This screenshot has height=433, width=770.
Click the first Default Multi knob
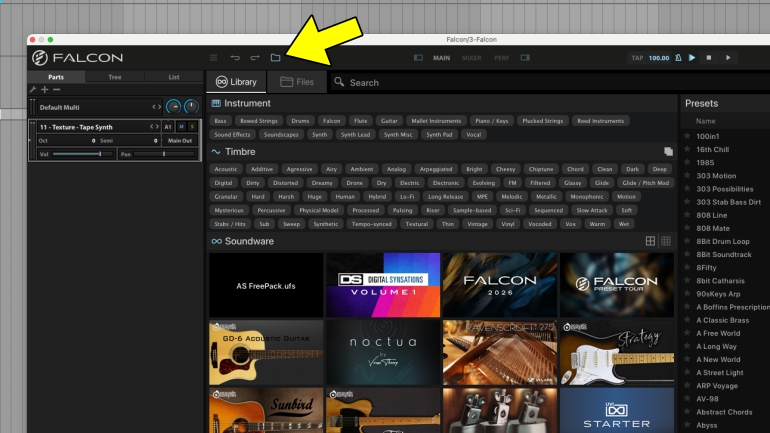(x=173, y=107)
